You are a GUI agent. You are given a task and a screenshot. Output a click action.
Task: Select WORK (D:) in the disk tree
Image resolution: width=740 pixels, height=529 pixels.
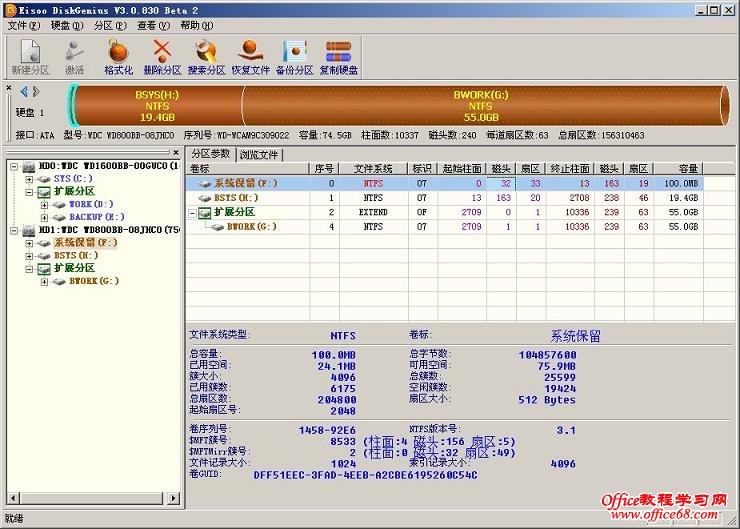(x=90, y=204)
